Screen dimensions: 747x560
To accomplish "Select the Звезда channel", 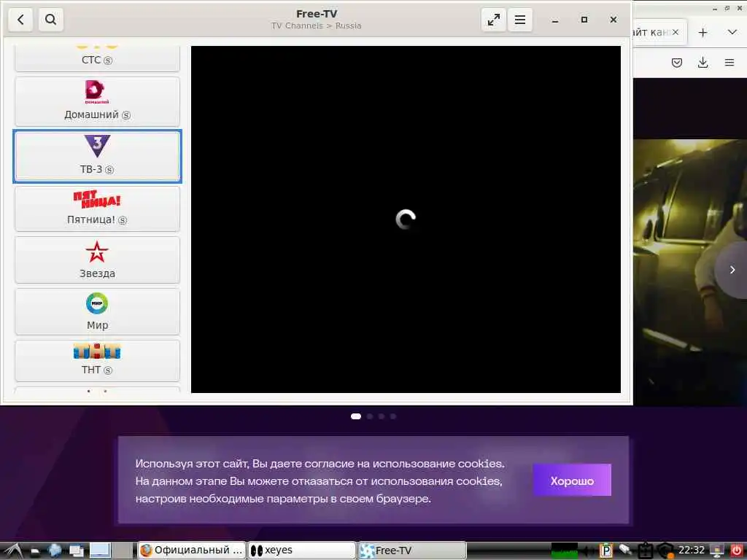I will [x=97, y=260].
